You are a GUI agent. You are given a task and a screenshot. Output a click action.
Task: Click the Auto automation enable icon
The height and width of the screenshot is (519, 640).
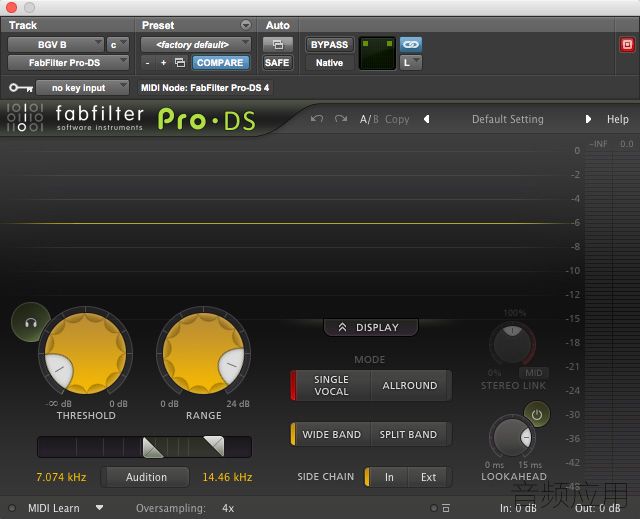tap(278, 44)
